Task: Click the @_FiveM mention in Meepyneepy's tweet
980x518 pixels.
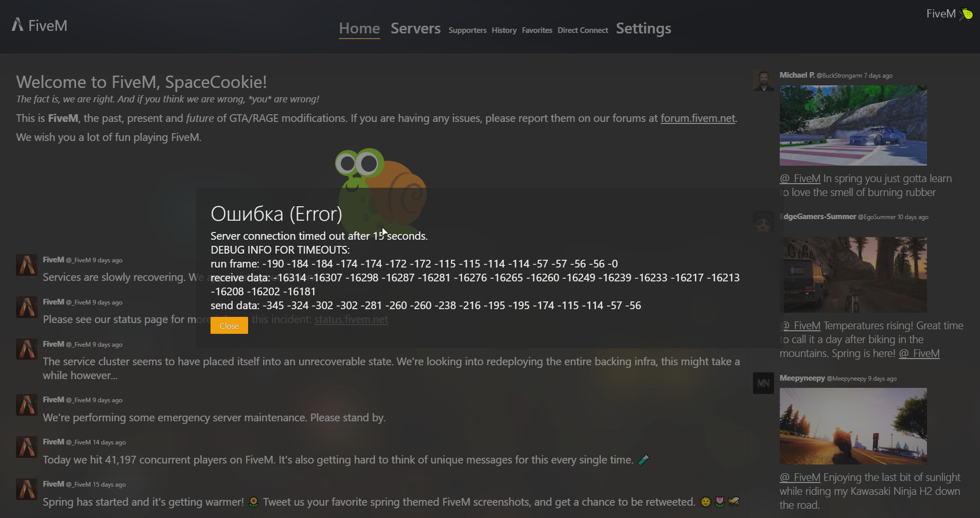Action: (x=800, y=477)
